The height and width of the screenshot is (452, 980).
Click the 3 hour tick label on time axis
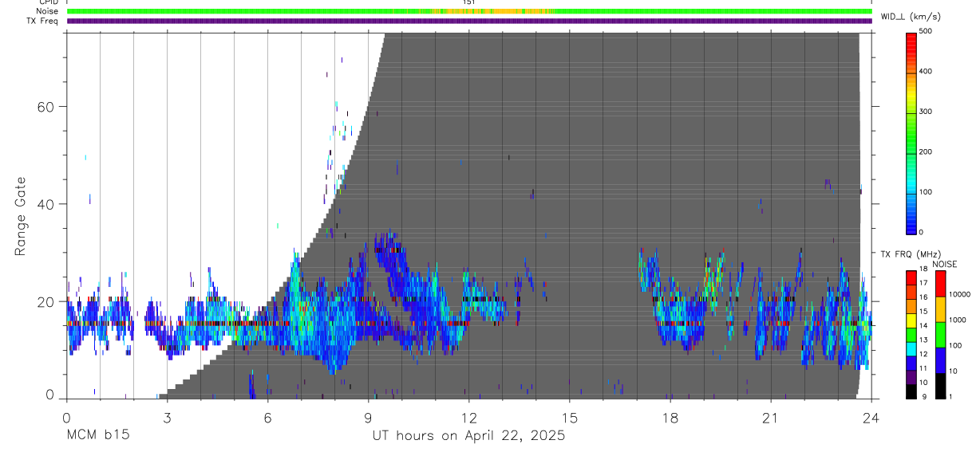coord(167,417)
